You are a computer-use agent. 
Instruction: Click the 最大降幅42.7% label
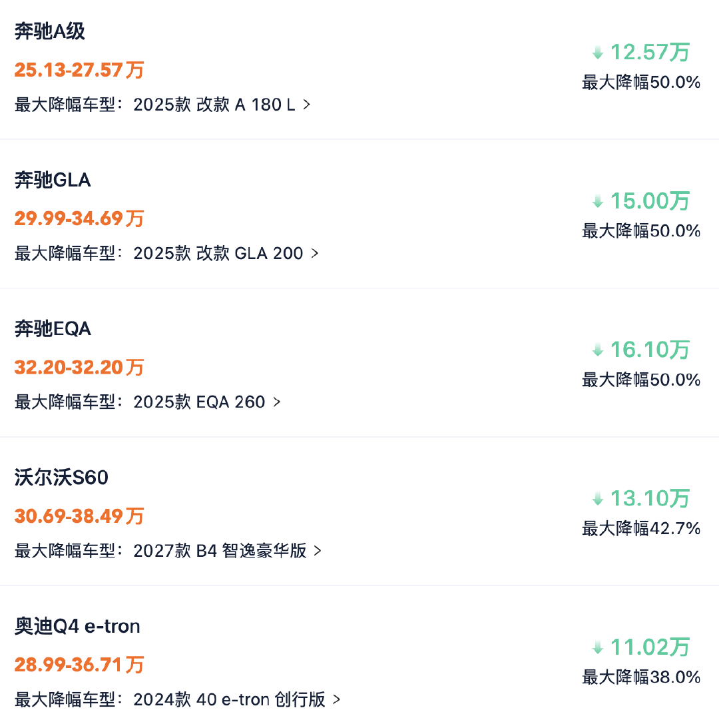coord(641,528)
